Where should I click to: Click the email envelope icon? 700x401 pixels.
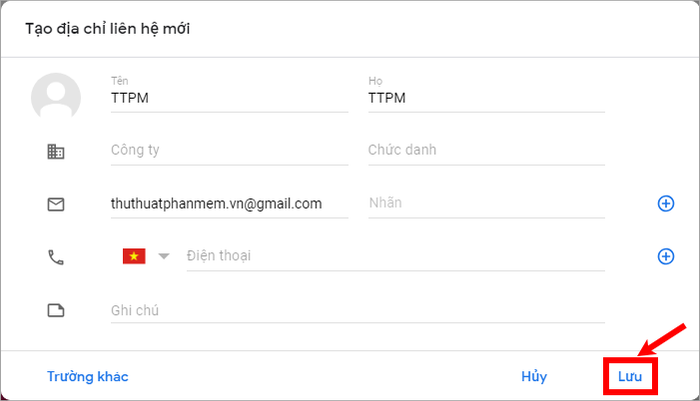click(x=56, y=204)
